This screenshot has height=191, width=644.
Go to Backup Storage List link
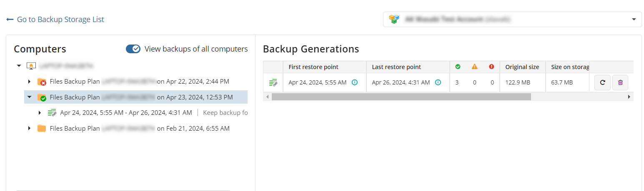point(55,20)
